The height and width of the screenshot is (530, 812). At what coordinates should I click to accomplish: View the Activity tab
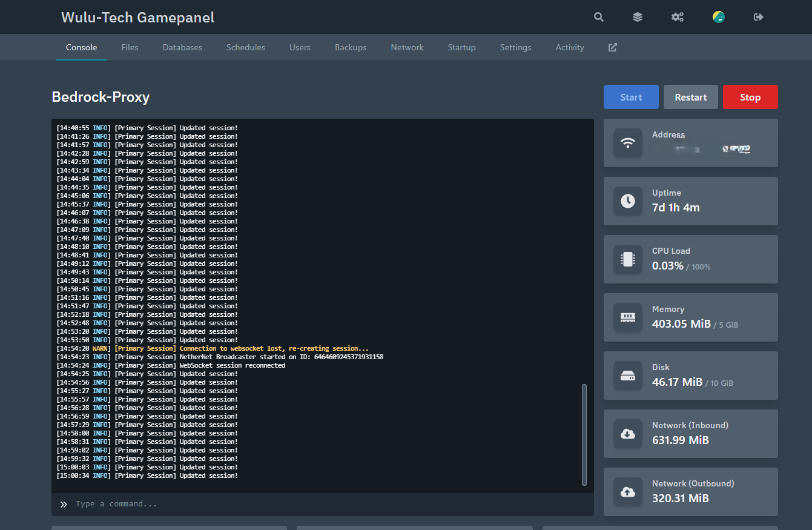pos(570,47)
